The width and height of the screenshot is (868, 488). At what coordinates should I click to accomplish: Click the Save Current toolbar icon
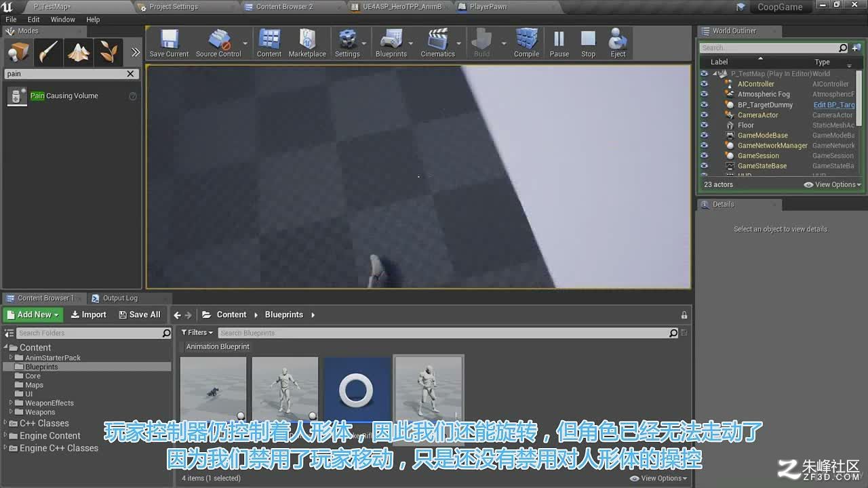[169, 43]
